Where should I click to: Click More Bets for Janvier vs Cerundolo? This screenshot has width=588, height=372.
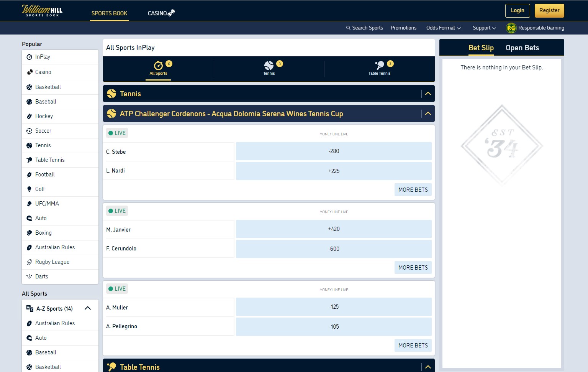click(413, 267)
